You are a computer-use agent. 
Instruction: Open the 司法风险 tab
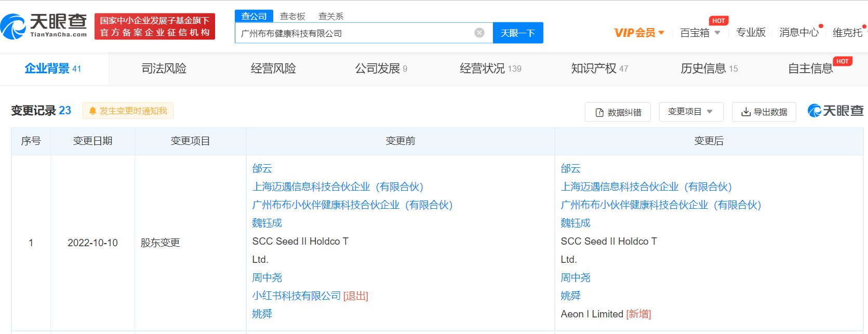click(x=164, y=69)
